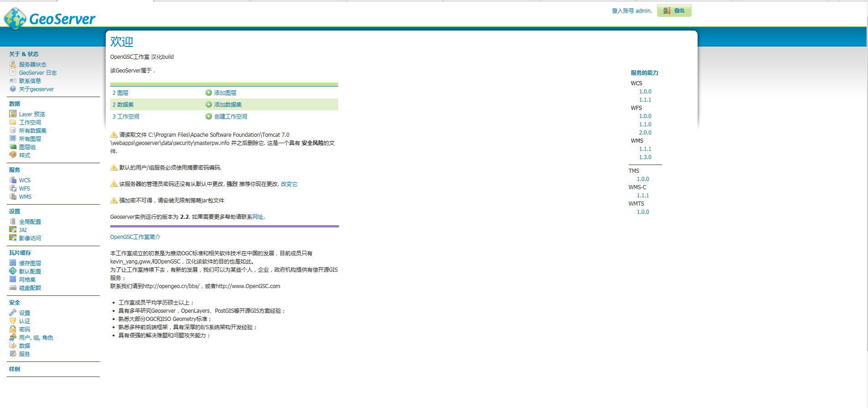868x408 pixels.
Task: Select the 样例 section heading
Action: click(15, 369)
